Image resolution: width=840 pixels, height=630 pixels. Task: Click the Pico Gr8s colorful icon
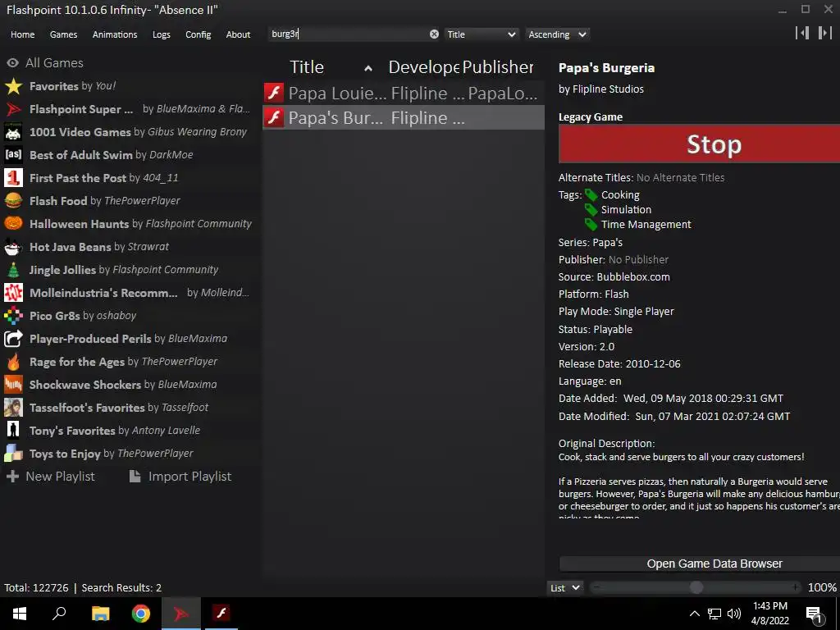13,316
